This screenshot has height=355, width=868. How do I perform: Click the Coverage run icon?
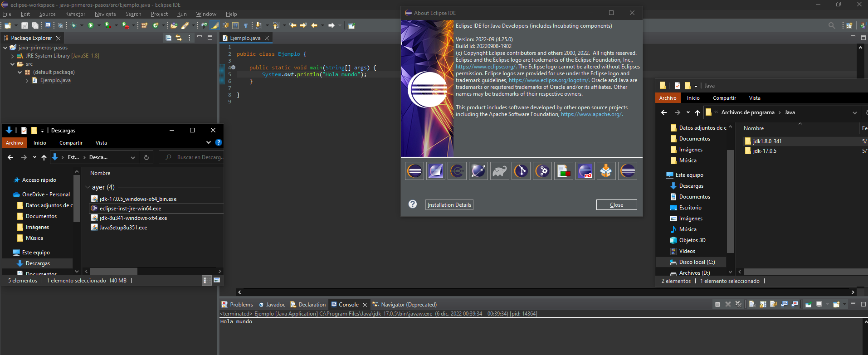[x=107, y=25]
